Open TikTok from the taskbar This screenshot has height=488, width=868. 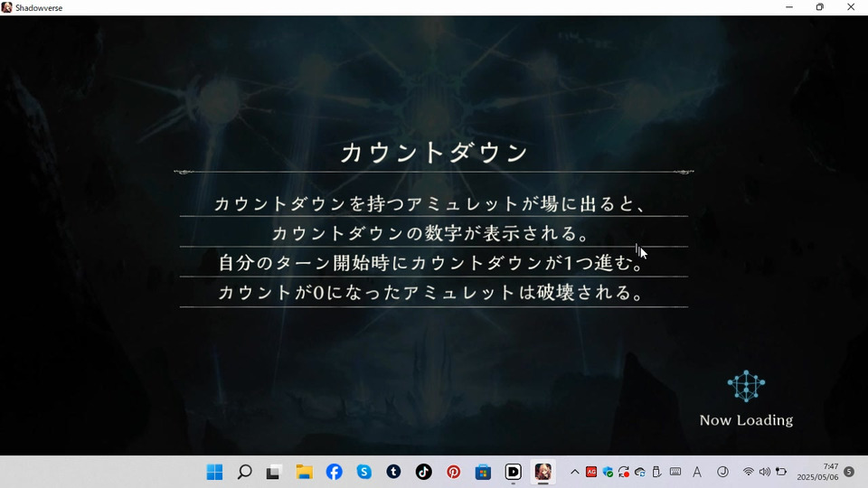423,472
